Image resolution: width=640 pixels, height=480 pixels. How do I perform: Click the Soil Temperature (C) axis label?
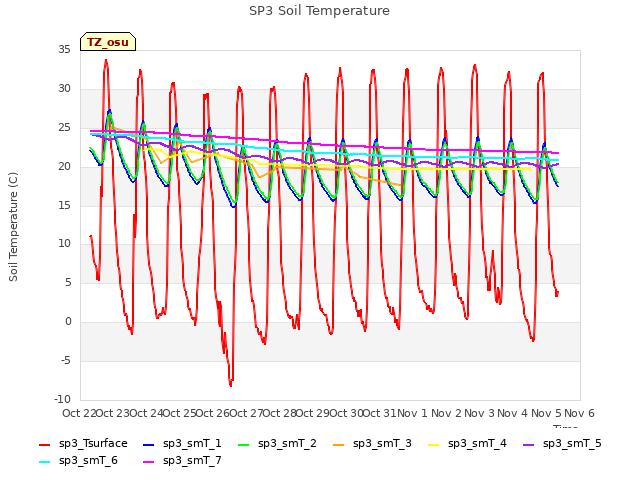click(13, 227)
